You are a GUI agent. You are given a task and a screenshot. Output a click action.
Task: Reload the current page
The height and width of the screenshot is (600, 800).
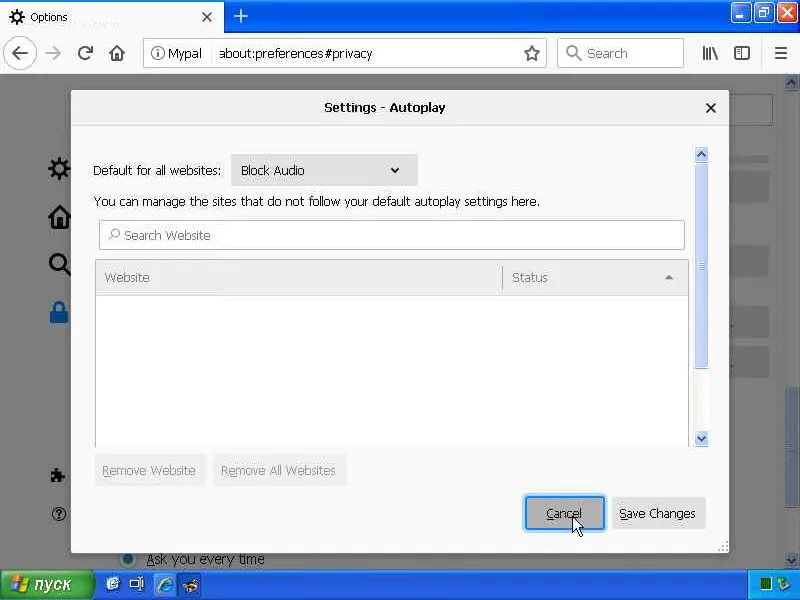[85, 53]
